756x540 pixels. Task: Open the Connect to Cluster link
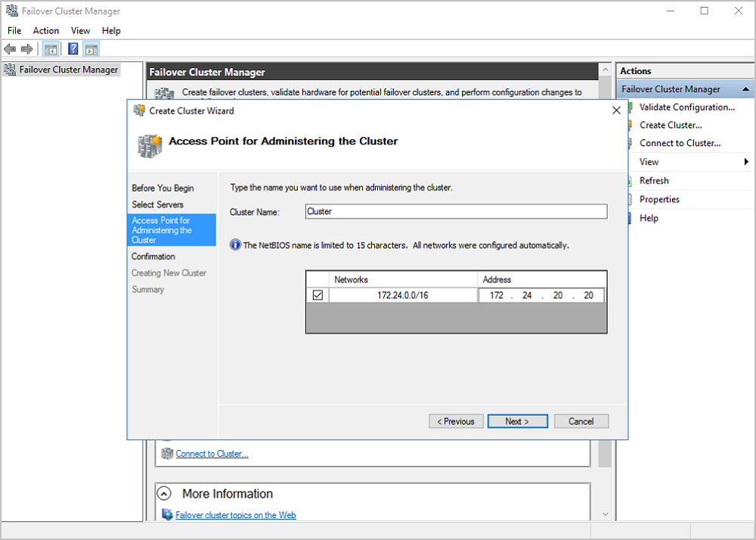(212, 454)
